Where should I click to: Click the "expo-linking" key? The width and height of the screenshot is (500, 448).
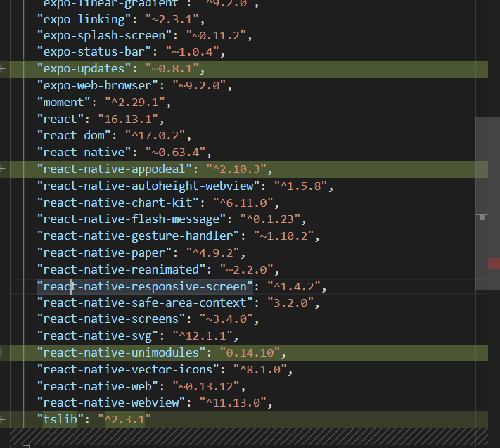pyautogui.click(x=84, y=20)
